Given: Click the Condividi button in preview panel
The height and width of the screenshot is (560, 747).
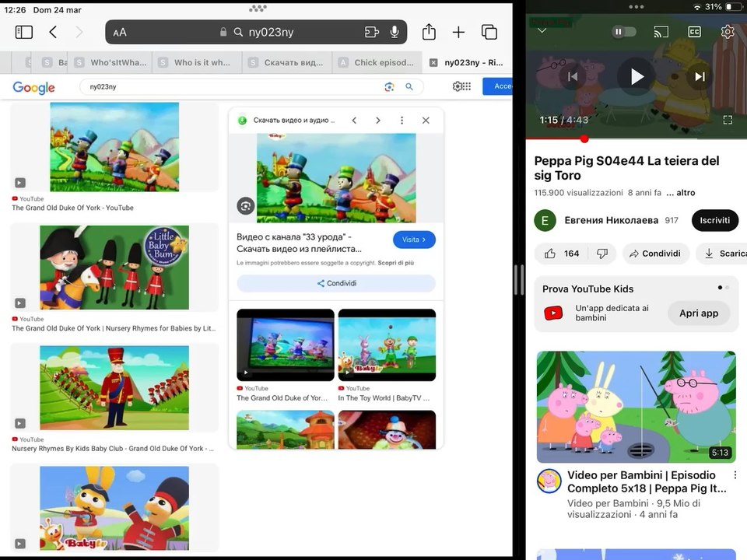Looking at the screenshot, I should pyautogui.click(x=336, y=283).
